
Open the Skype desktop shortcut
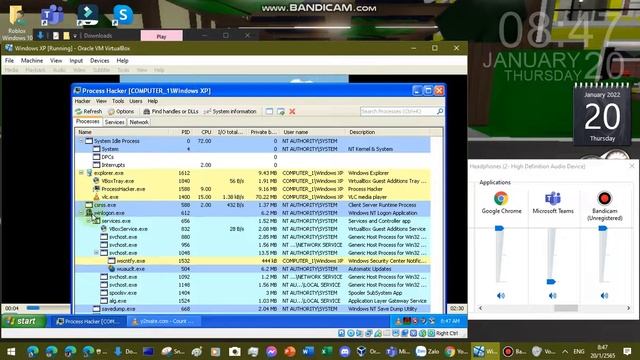pyautogui.click(x=122, y=16)
